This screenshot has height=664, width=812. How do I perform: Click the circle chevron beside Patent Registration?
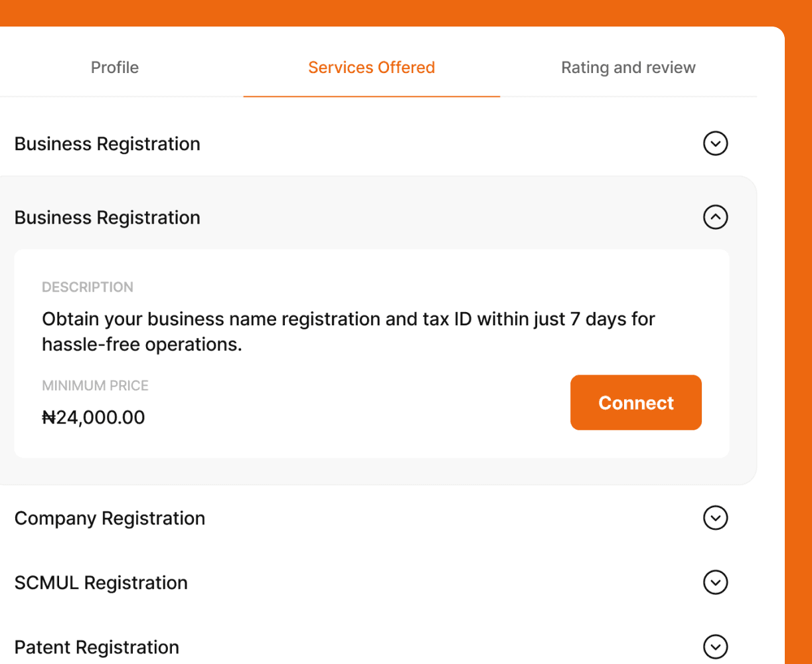(x=715, y=647)
